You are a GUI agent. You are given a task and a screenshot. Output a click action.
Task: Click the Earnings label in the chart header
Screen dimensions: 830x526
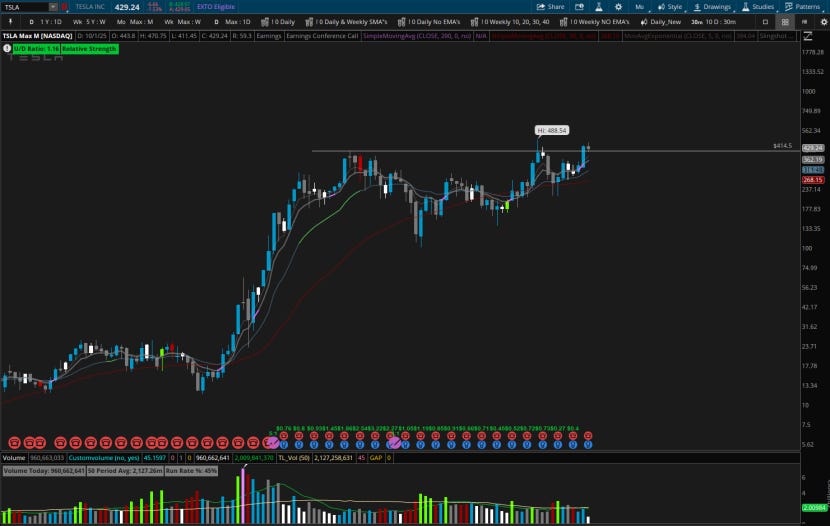[268, 36]
